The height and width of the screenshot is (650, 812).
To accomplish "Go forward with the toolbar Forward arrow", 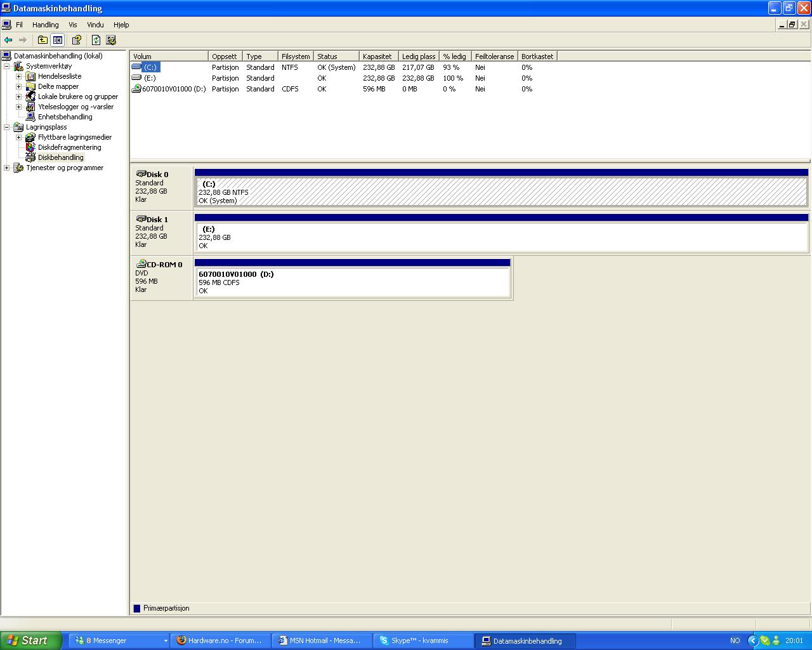I will point(23,40).
